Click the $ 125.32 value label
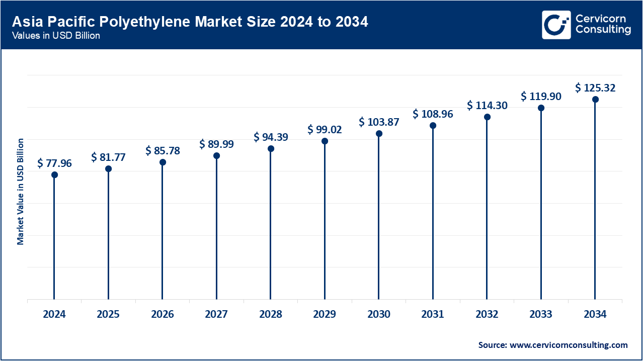The height and width of the screenshot is (362, 644). pos(596,87)
